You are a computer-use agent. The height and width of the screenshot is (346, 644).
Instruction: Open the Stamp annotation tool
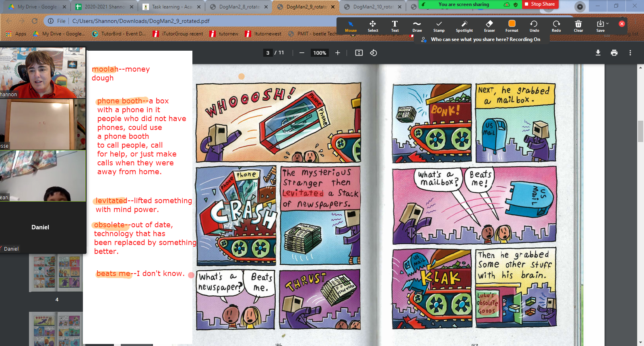point(439,27)
